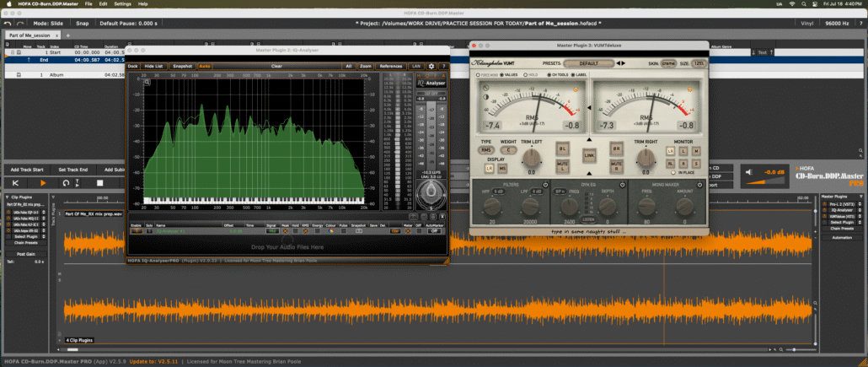Toggle the Filters section power button
Screen dimensions: 868x367
pos(544,183)
